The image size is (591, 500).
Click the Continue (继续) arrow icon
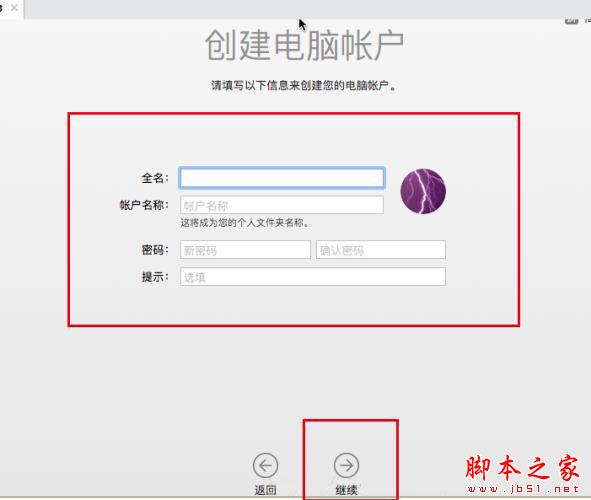point(346,465)
